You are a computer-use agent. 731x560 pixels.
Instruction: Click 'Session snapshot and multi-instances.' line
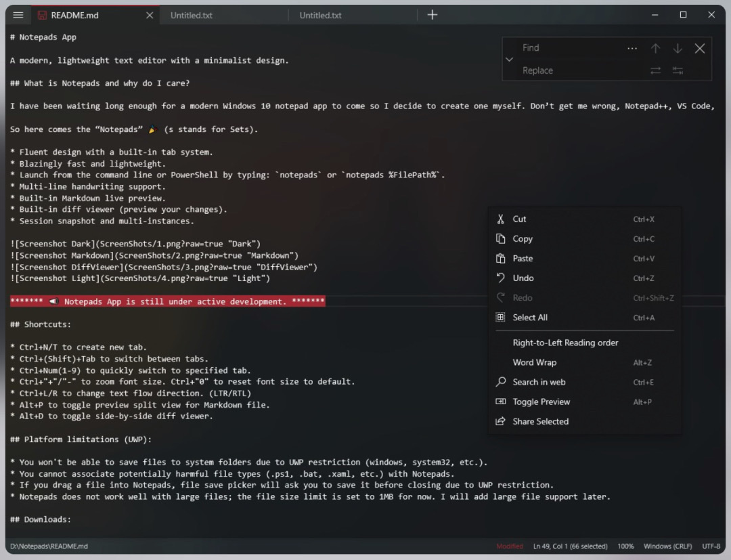click(102, 221)
